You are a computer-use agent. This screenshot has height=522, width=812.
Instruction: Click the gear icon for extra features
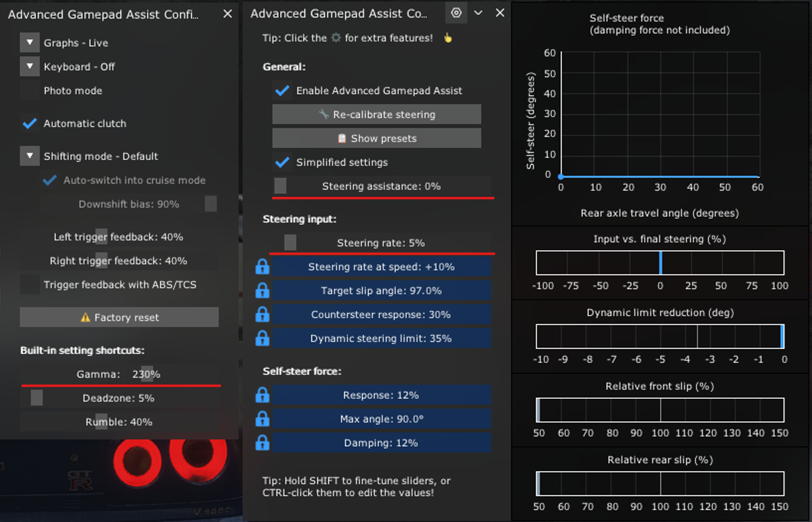click(456, 13)
